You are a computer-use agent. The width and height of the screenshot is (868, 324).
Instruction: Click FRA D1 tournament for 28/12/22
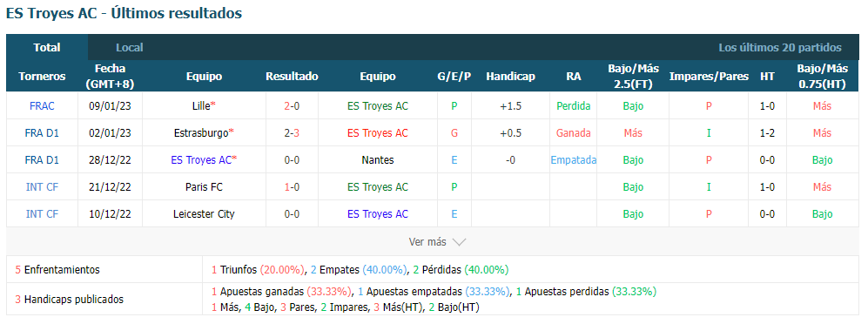click(42, 160)
